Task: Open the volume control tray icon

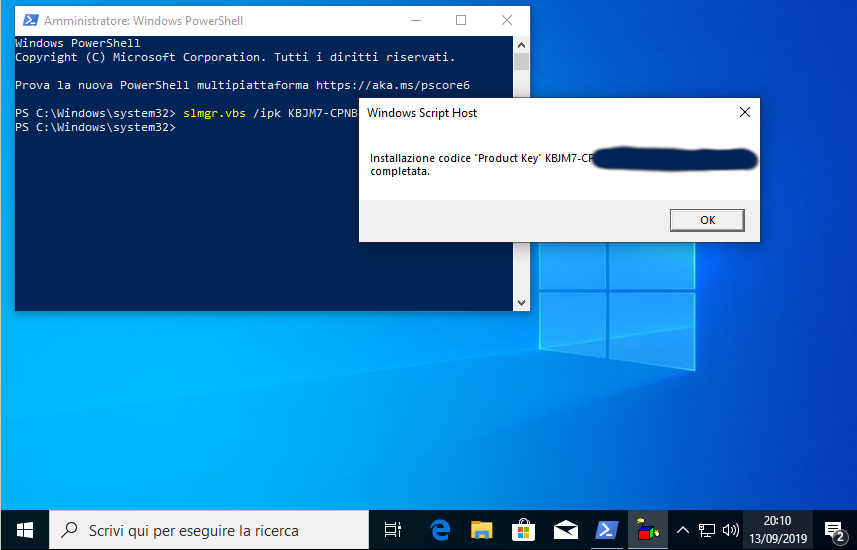Action: click(x=730, y=530)
